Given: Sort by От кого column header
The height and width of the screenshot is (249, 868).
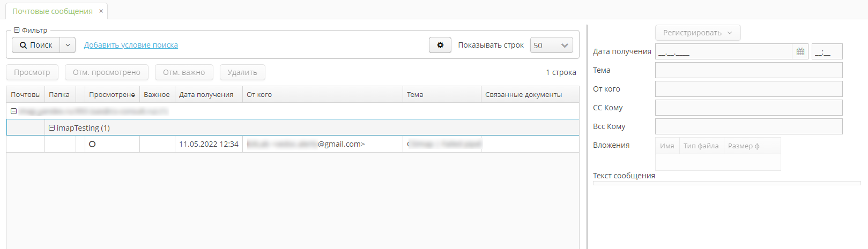Looking at the screenshot, I should point(323,94).
